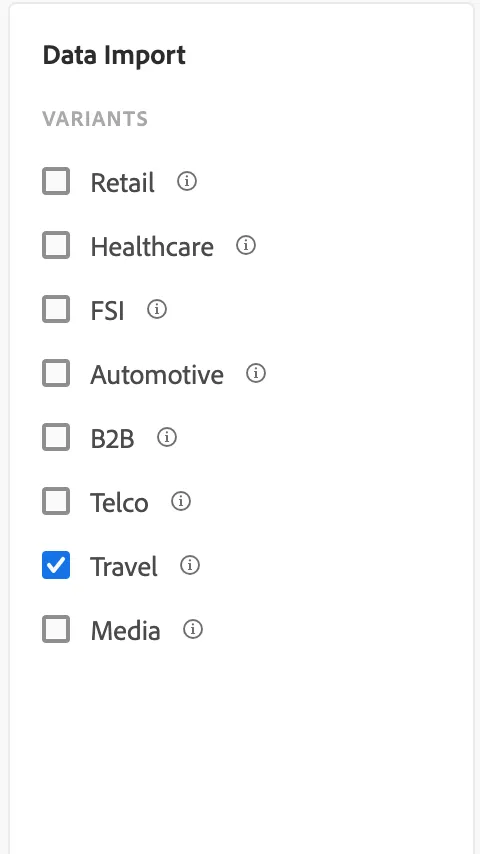Click the info icon next to Media
The width and height of the screenshot is (480, 854).
(193, 629)
